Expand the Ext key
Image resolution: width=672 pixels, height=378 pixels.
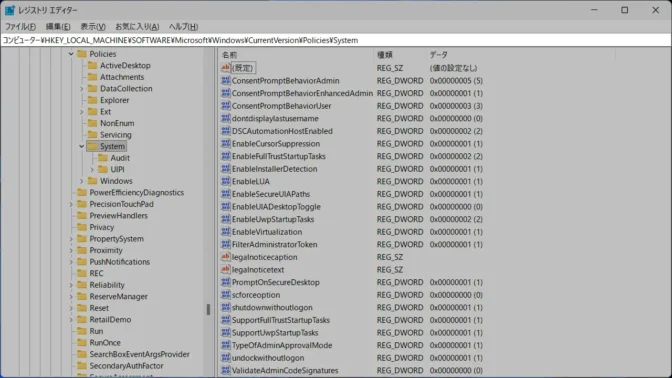[81, 112]
